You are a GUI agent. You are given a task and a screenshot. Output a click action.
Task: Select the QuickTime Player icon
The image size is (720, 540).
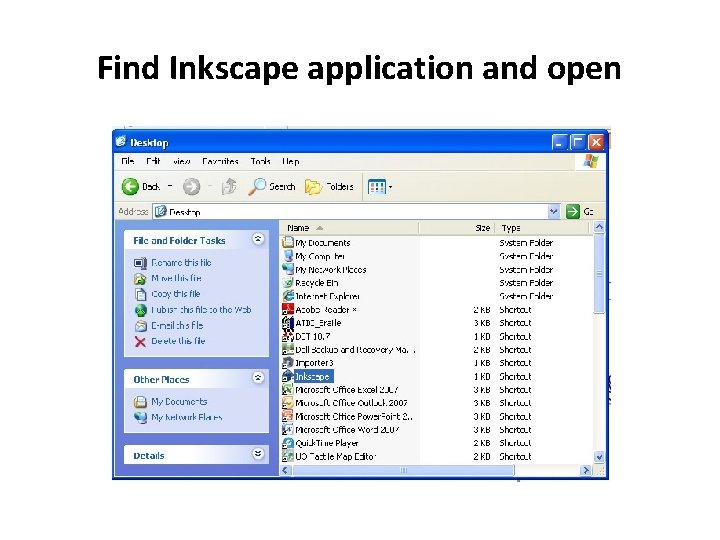pyautogui.click(x=288, y=443)
